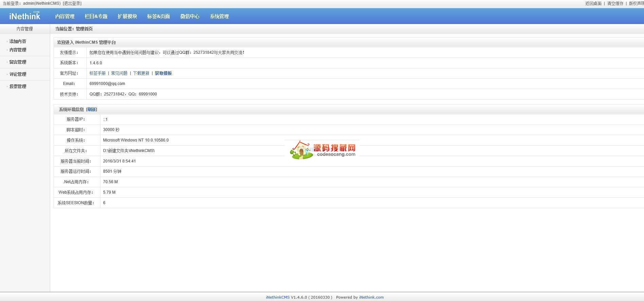Click the 版权声明 link
Viewport: 644px width, 301px height.
click(637, 3)
